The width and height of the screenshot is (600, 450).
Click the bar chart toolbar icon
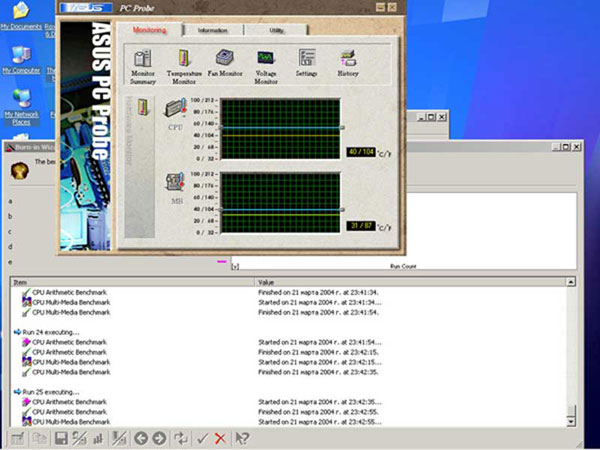98,438
